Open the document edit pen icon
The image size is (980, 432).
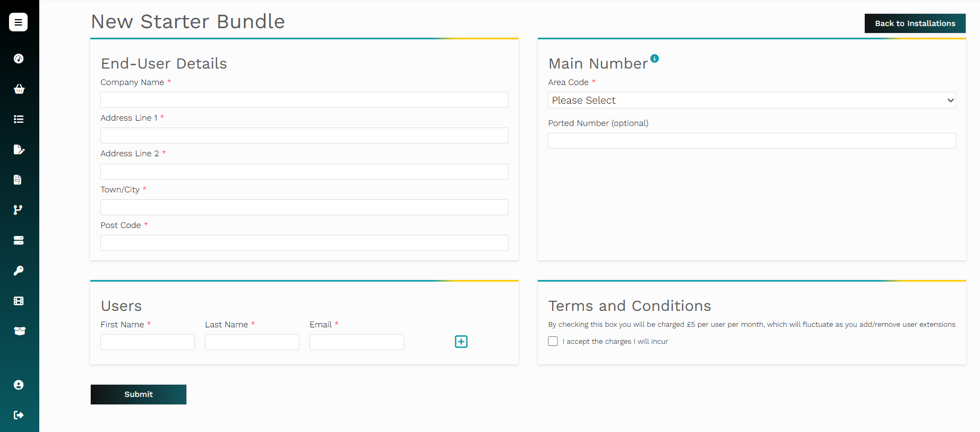click(x=19, y=149)
